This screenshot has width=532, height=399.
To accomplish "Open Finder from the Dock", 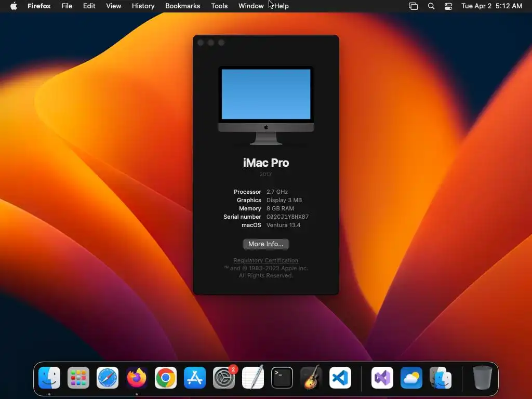I will [49, 378].
